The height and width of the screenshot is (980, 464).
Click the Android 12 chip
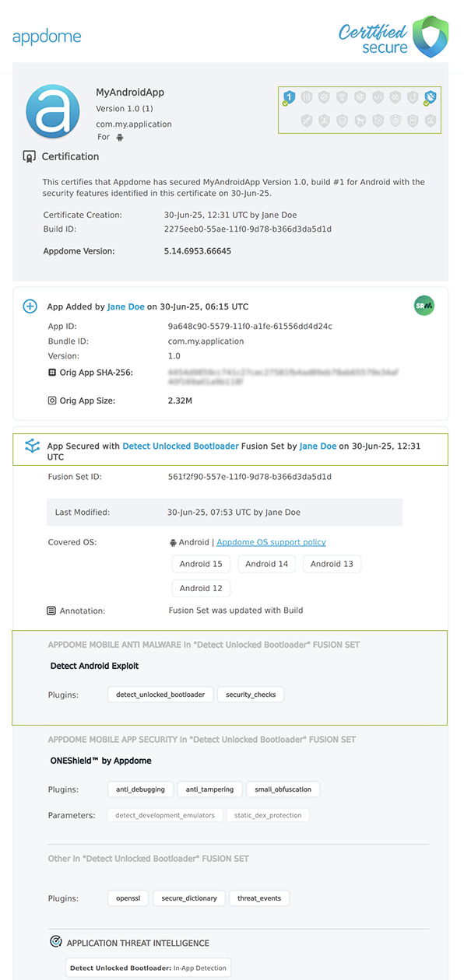[x=201, y=588]
